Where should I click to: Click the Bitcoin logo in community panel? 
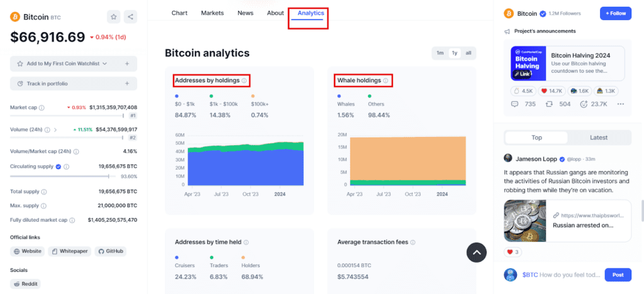click(x=509, y=14)
